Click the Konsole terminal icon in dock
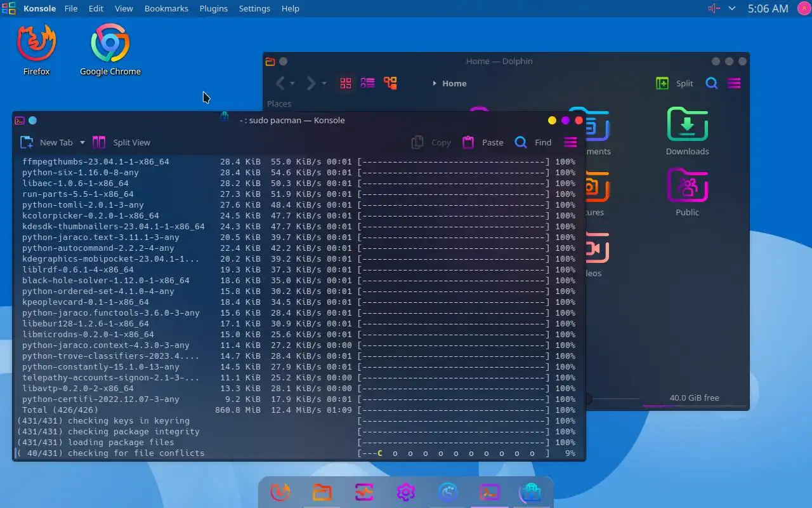This screenshot has height=508, width=812. [490, 492]
